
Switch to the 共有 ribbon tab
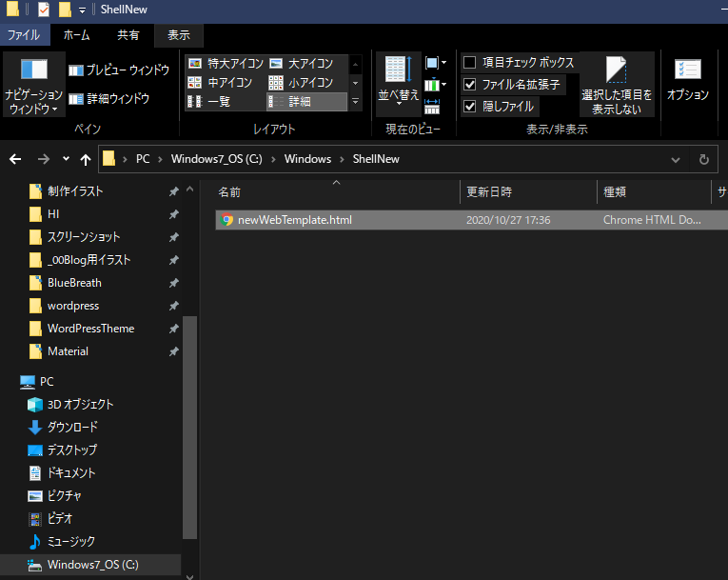coord(128,35)
